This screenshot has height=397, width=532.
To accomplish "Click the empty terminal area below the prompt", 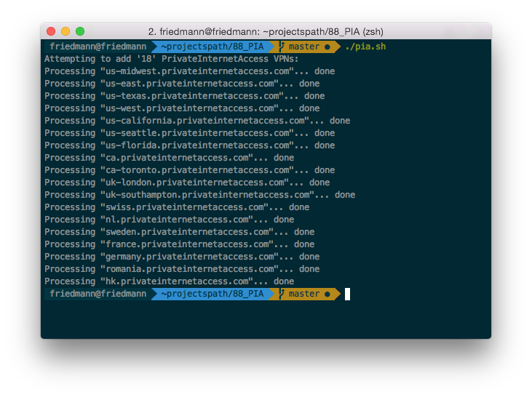I will 266,318.
